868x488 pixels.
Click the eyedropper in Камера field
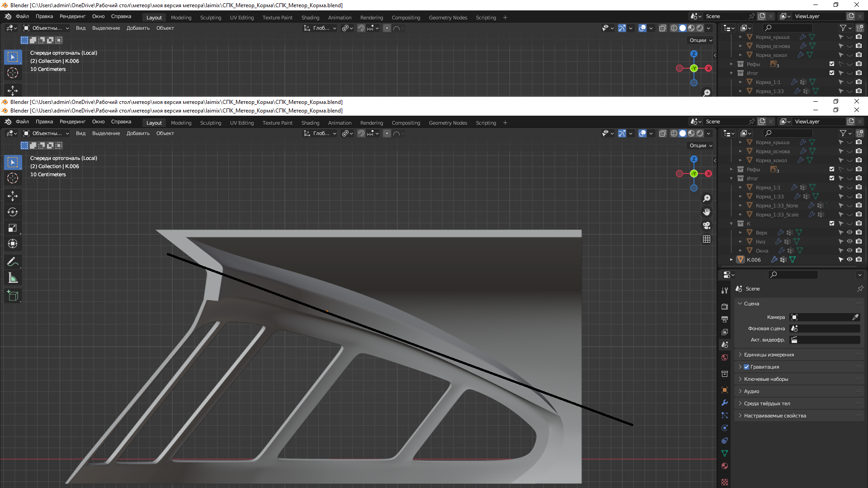tap(855, 317)
